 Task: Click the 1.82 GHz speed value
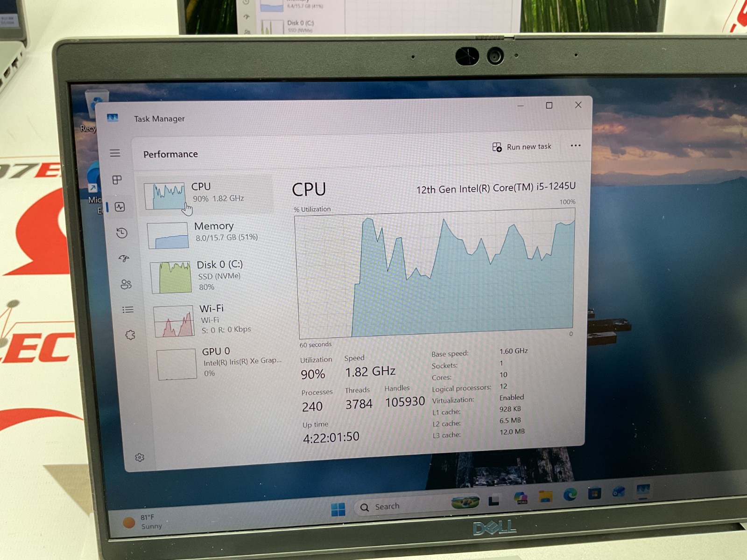[x=370, y=371]
